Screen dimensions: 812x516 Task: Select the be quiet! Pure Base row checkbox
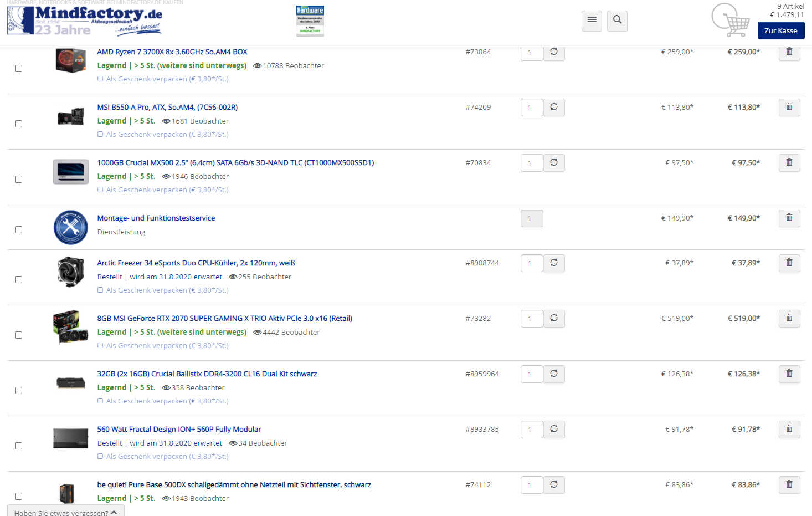click(18, 496)
